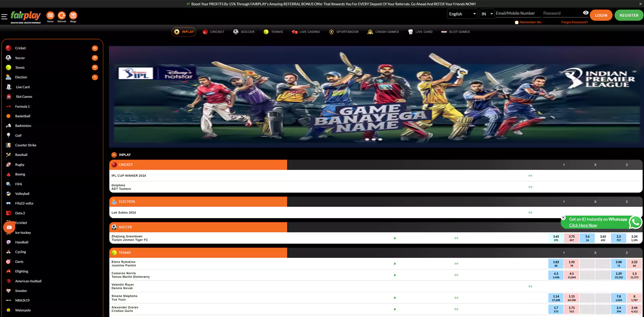This screenshot has width=644, height=317.
Task: Open the hamburger menu icon
Action: click(x=4, y=16)
